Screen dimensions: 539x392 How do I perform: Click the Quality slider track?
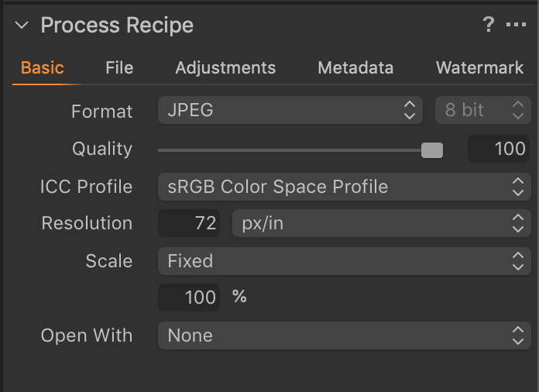pyautogui.click(x=294, y=150)
